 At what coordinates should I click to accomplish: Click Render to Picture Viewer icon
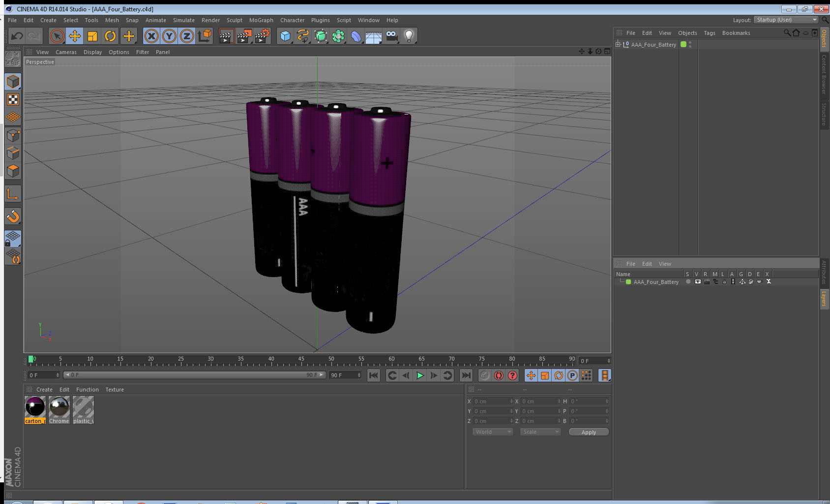[244, 36]
